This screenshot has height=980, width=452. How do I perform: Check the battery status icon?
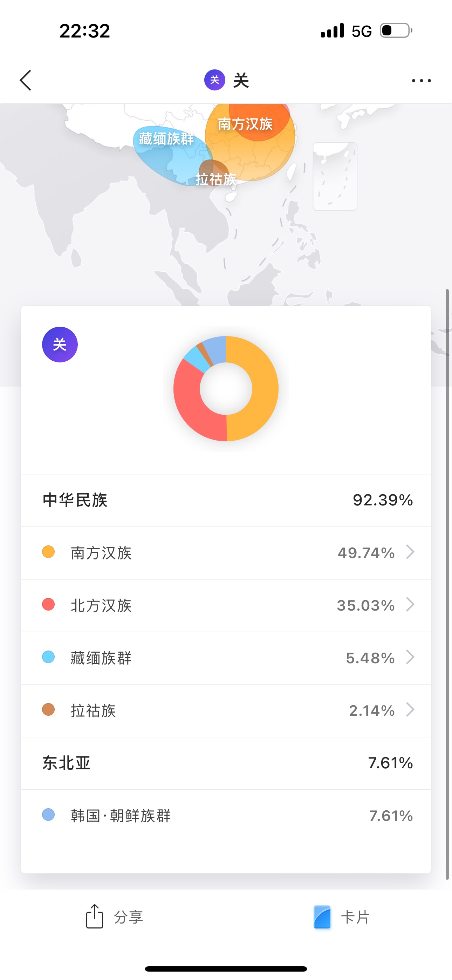(x=396, y=30)
